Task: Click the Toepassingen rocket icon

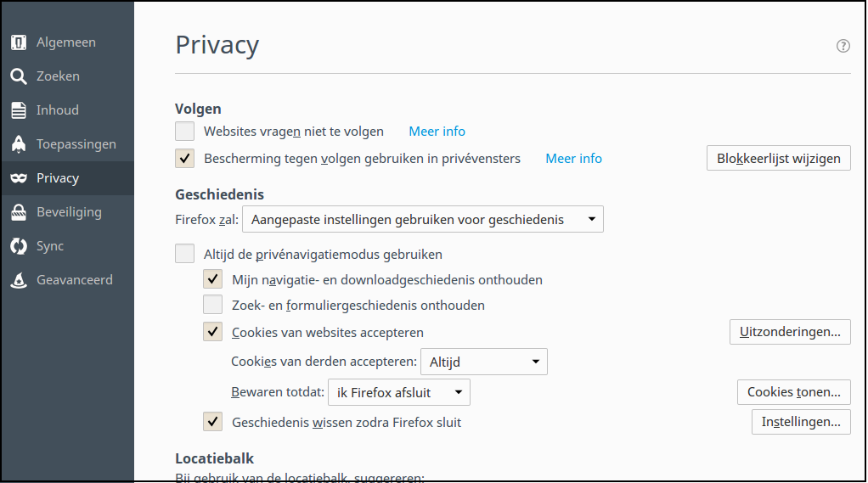Action: (19, 144)
